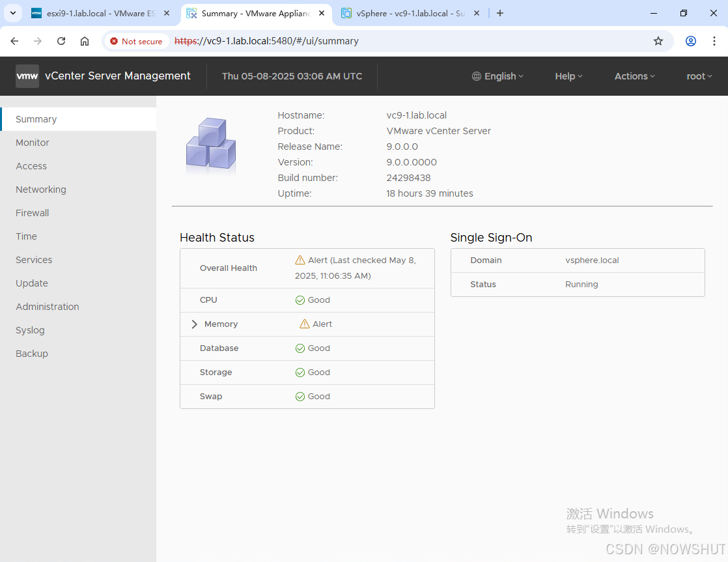Open the Backup page
This screenshot has height=562, width=728.
point(78,354)
